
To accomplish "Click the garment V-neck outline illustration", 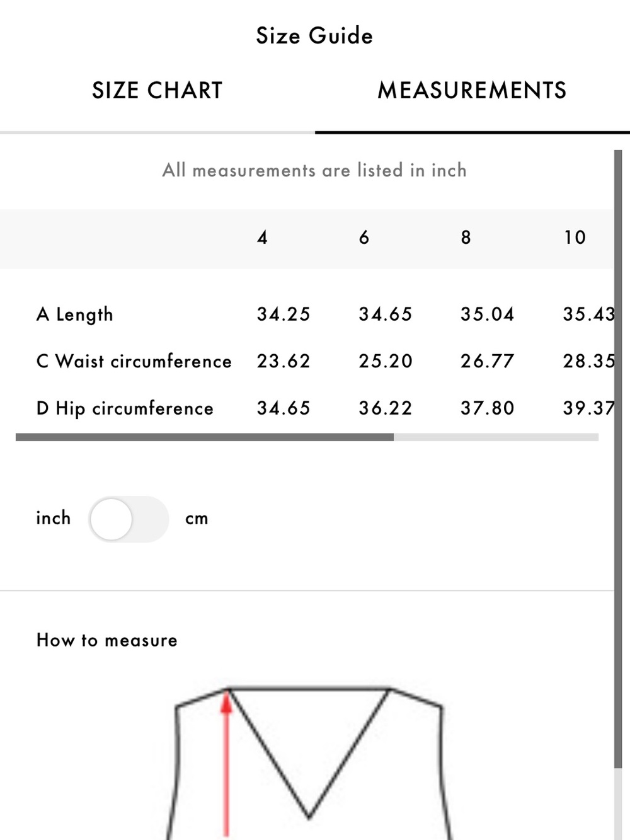I will pos(309,761).
